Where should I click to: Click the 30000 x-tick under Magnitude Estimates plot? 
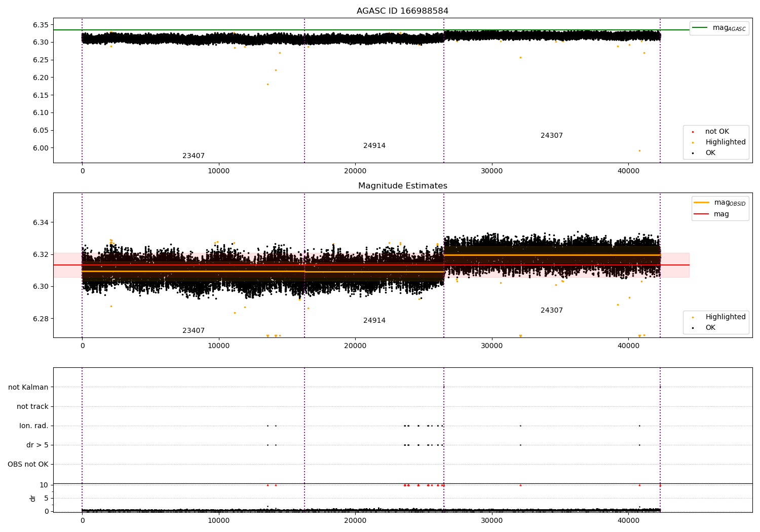(492, 347)
